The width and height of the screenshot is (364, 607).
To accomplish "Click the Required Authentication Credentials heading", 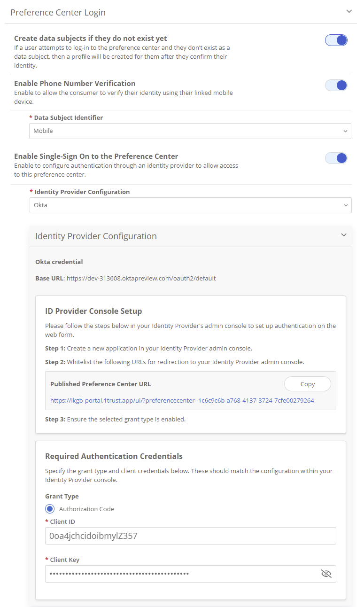I will 114,456.
